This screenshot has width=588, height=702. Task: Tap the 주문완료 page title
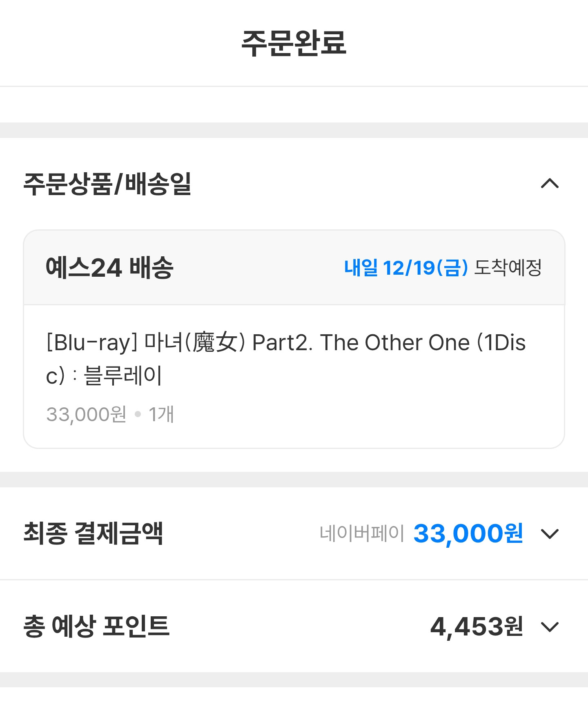click(x=294, y=43)
